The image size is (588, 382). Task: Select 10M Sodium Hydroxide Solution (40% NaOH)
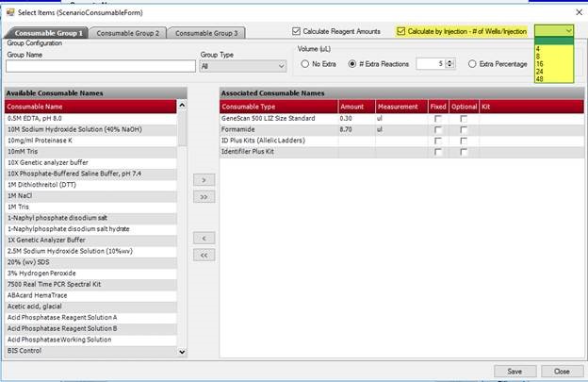tap(90, 129)
